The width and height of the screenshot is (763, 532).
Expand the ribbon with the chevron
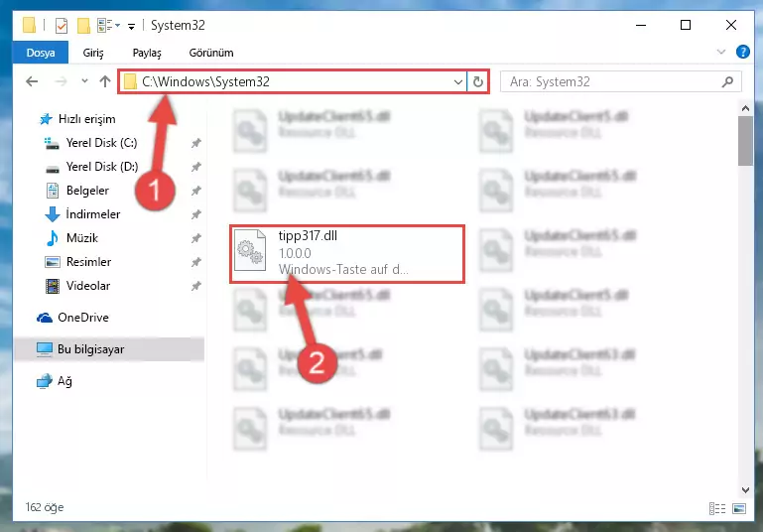(x=721, y=52)
